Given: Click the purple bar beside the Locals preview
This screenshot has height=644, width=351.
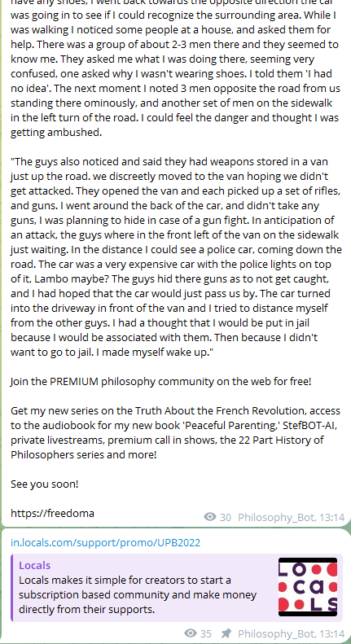Looking at the screenshot, I should [12, 588].
